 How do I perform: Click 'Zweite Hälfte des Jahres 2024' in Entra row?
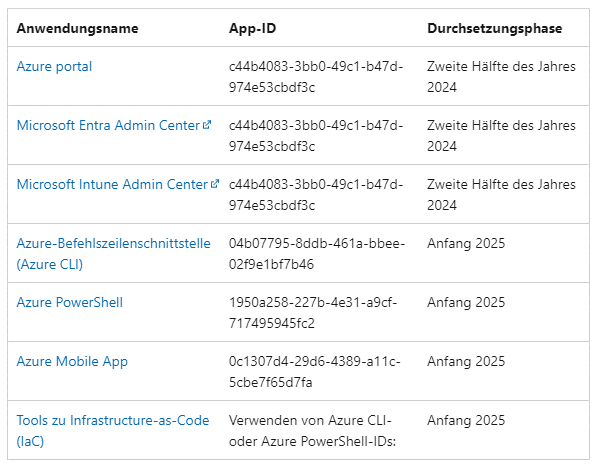point(501,136)
